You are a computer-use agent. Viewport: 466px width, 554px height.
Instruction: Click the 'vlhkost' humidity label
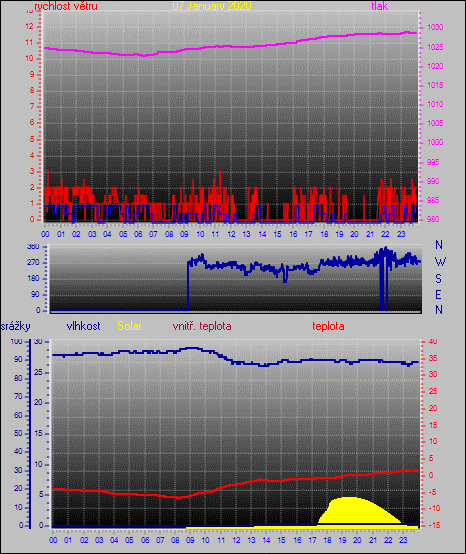(x=83, y=326)
